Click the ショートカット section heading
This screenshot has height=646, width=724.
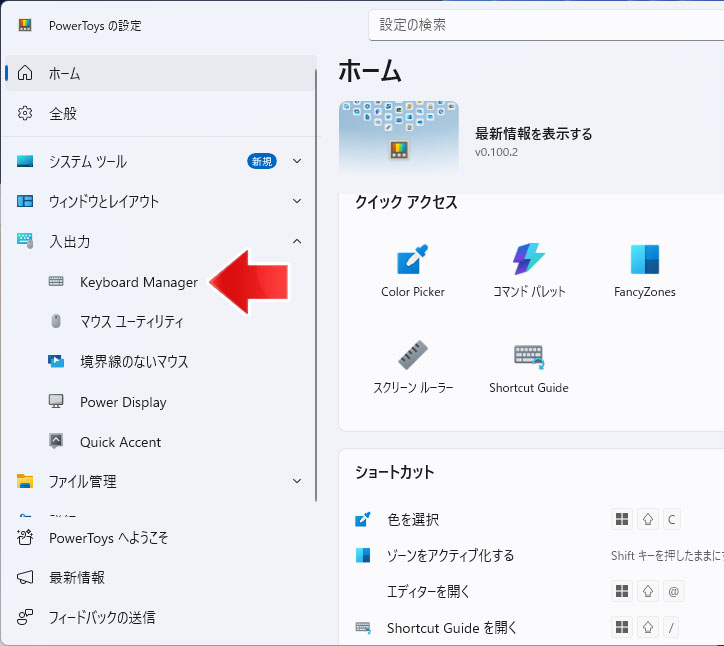tap(395, 472)
